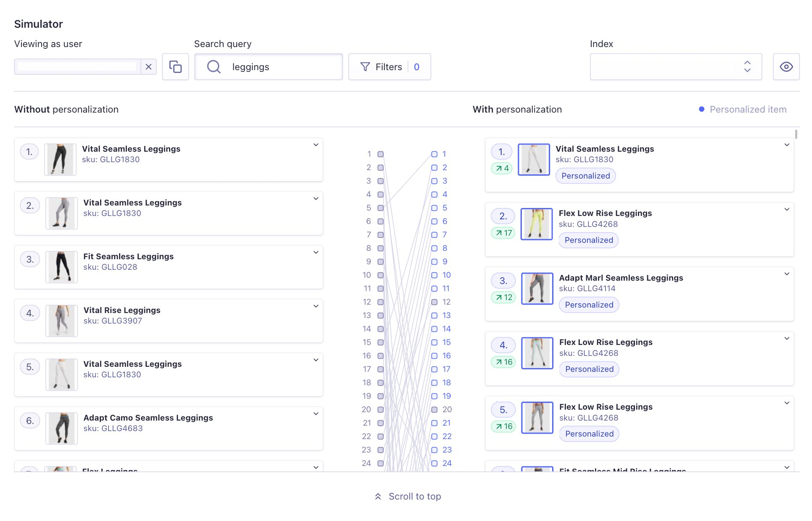Expand personalized result 5 Flex Low Rise Leggings

(787, 403)
